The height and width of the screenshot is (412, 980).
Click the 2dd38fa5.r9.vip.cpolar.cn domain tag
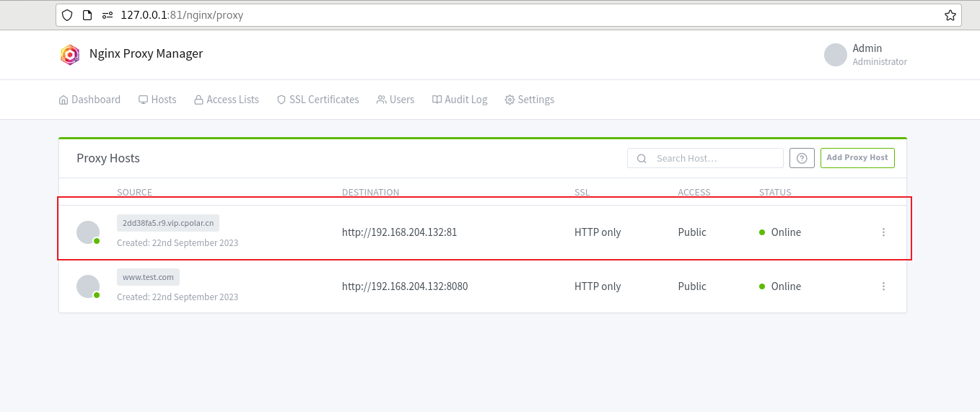168,223
